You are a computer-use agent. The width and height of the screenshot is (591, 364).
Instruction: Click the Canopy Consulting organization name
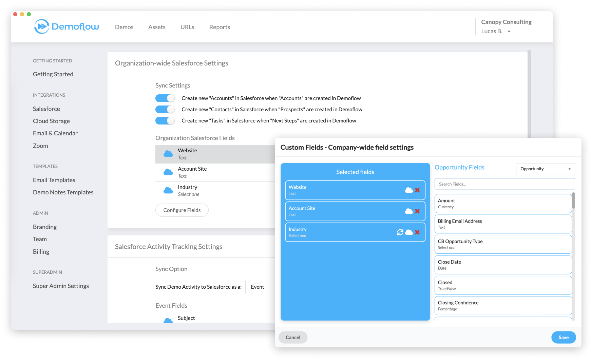point(506,22)
